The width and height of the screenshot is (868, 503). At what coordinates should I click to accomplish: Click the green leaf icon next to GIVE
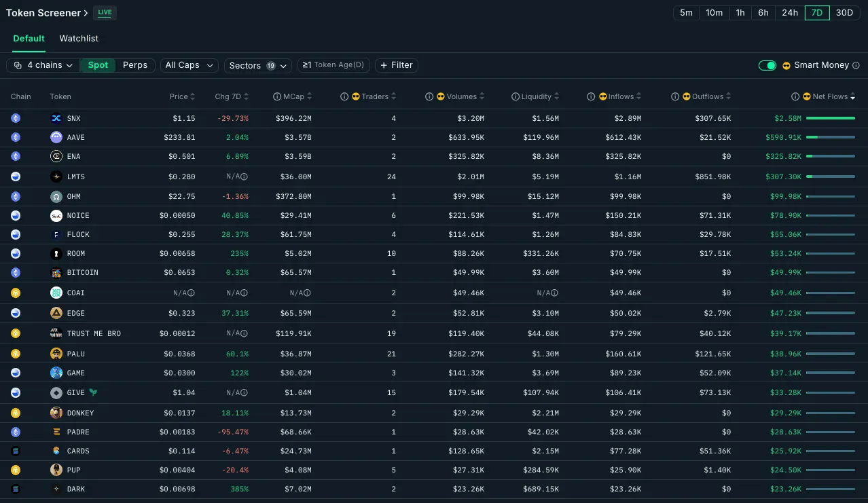[93, 392]
